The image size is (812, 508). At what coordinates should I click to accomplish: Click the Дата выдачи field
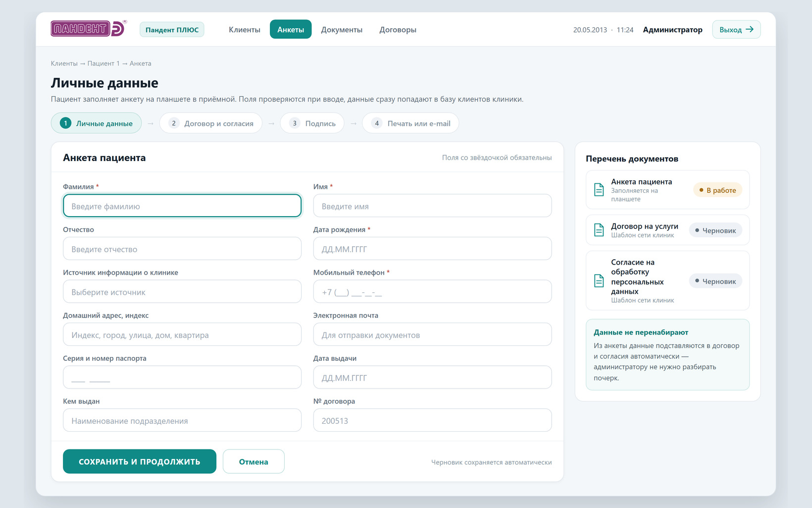click(432, 377)
